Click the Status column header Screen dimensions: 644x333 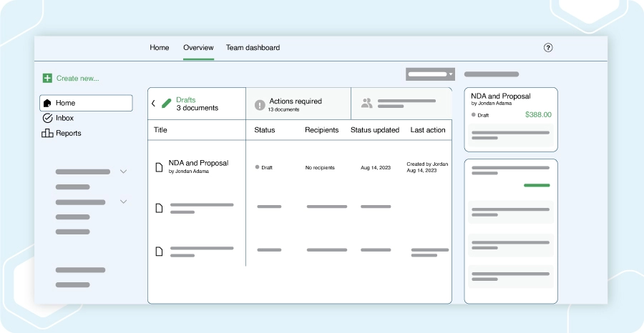tap(265, 130)
